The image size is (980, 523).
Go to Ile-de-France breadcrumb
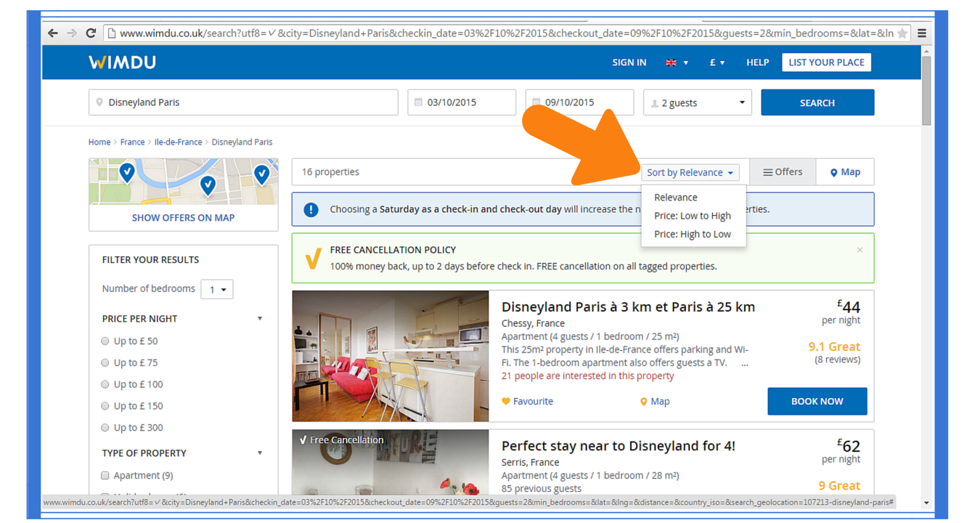(x=178, y=142)
